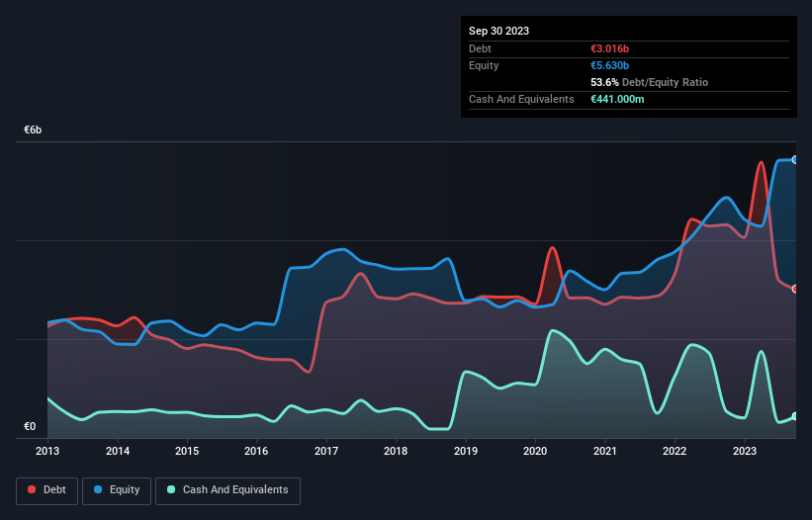Screen dimensions: 812x520
Task: Click the 2023 x-axis label
Action: tap(745, 451)
